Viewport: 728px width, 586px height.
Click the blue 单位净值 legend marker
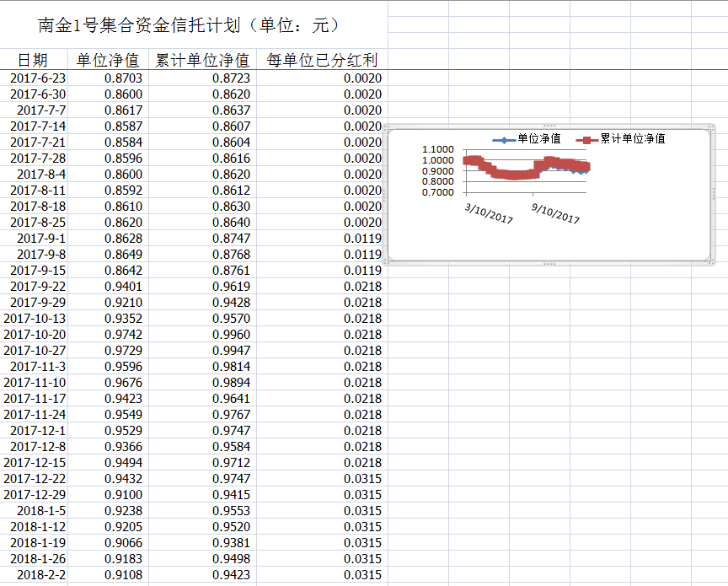(x=505, y=139)
